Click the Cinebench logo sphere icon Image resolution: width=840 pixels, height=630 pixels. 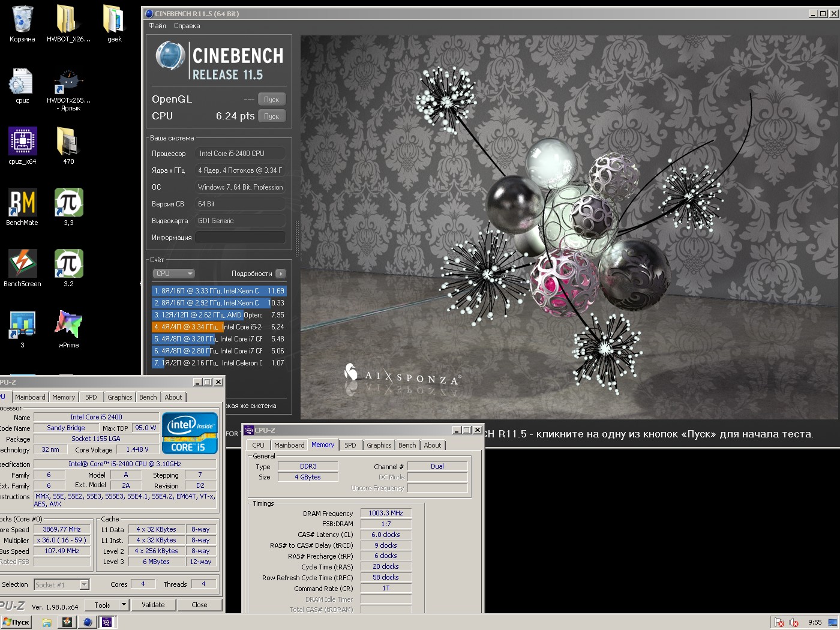click(170, 56)
